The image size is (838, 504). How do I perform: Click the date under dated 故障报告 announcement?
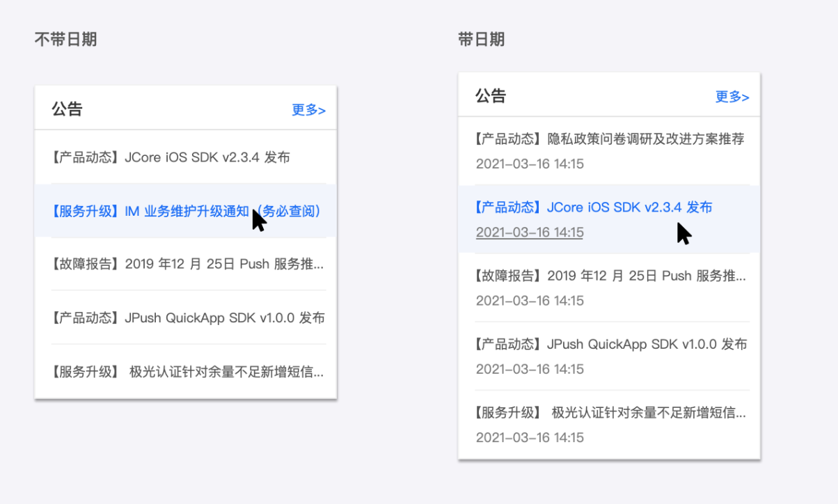[x=530, y=301]
